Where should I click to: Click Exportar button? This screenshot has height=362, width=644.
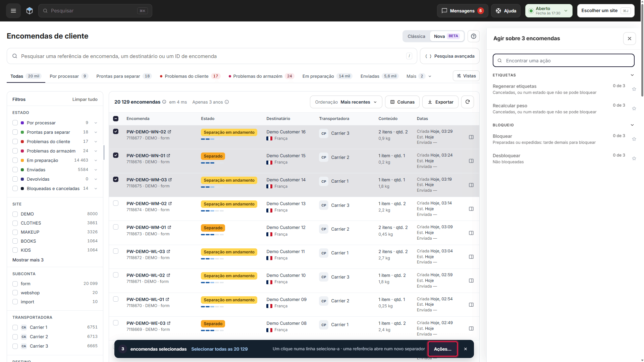point(440,102)
